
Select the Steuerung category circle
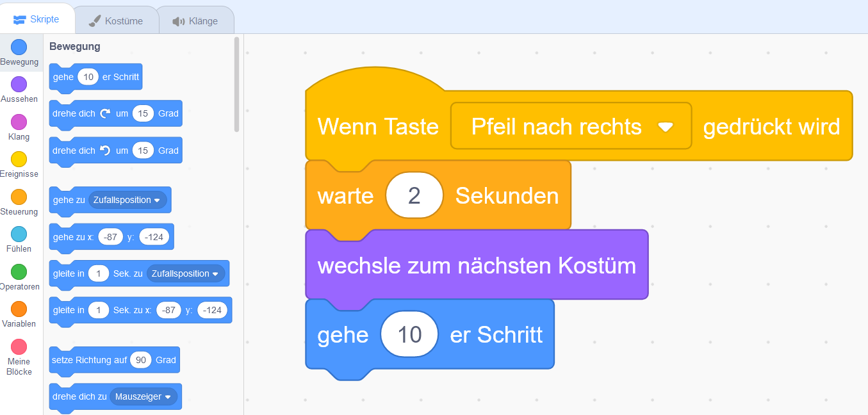click(19, 197)
